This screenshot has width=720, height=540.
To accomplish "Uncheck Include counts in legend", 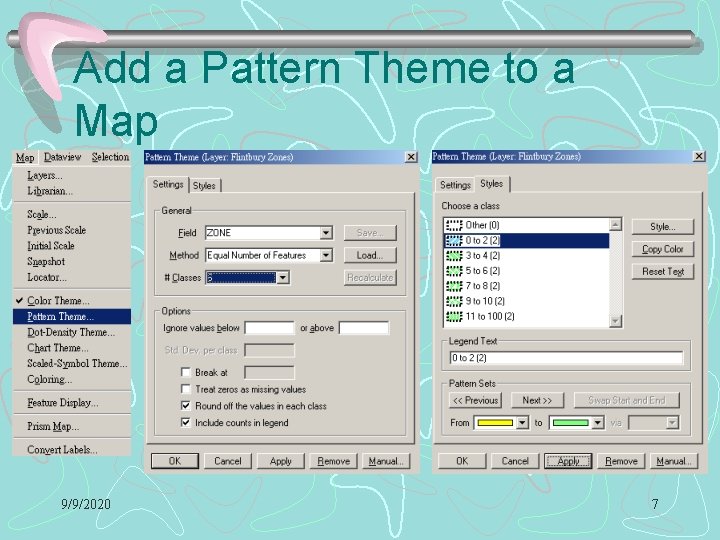I will click(x=186, y=422).
